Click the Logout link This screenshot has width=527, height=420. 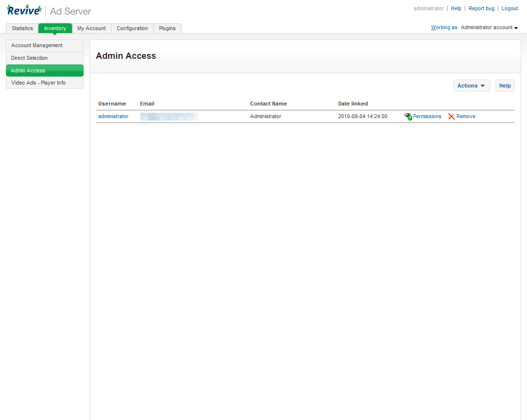click(509, 8)
